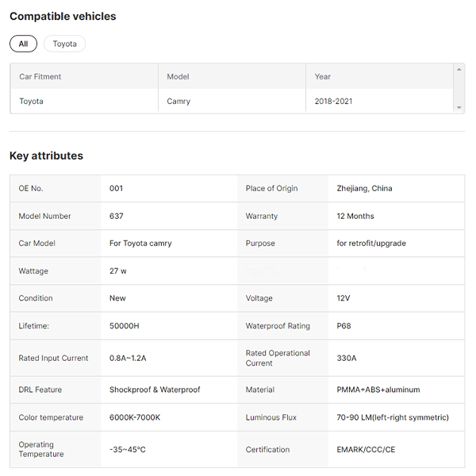
Task: Click the PMMA+ABS+aluminum material value
Action: [x=378, y=390]
